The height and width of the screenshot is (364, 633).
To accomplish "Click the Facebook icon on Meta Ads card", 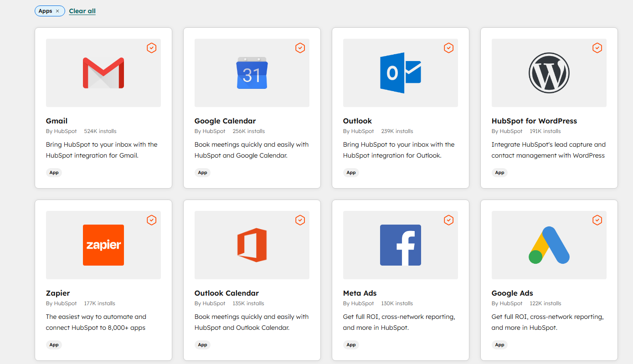I will pyautogui.click(x=400, y=245).
